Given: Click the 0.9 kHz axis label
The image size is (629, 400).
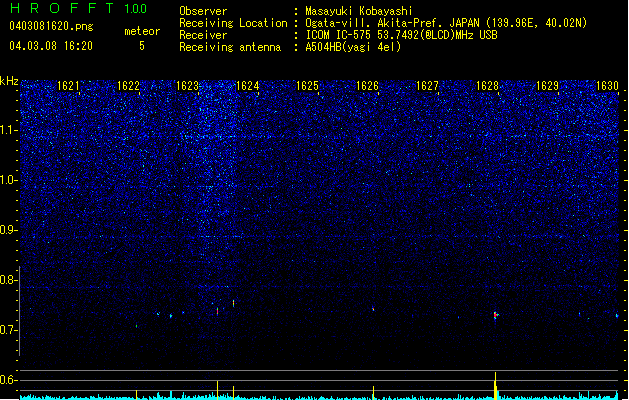Looking at the screenshot, I should coord(7,230).
